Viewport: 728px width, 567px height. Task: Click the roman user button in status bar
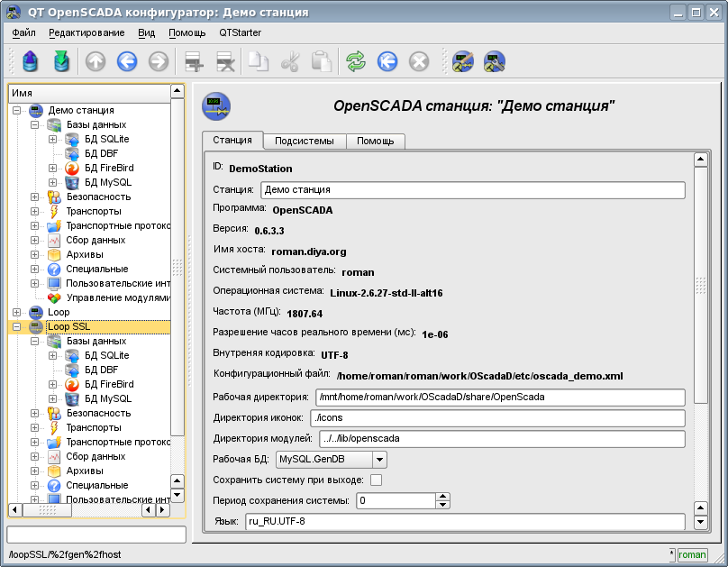click(x=692, y=554)
